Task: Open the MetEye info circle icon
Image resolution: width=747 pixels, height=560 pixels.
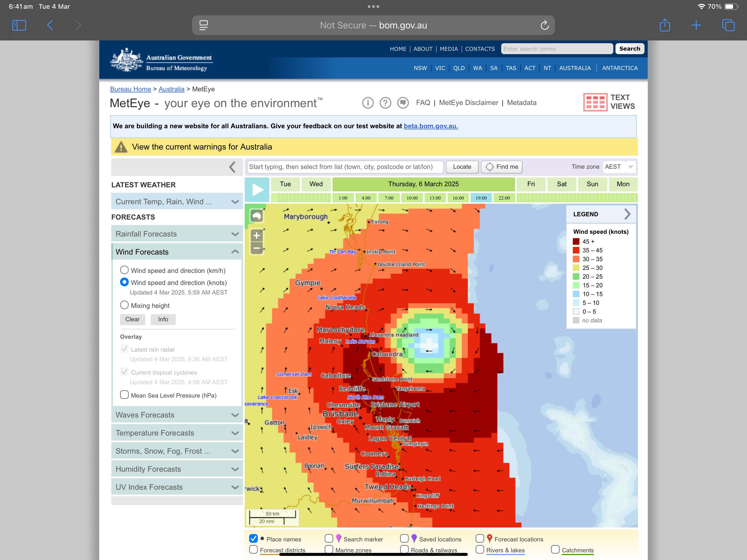Action: click(x=368, y=103)
